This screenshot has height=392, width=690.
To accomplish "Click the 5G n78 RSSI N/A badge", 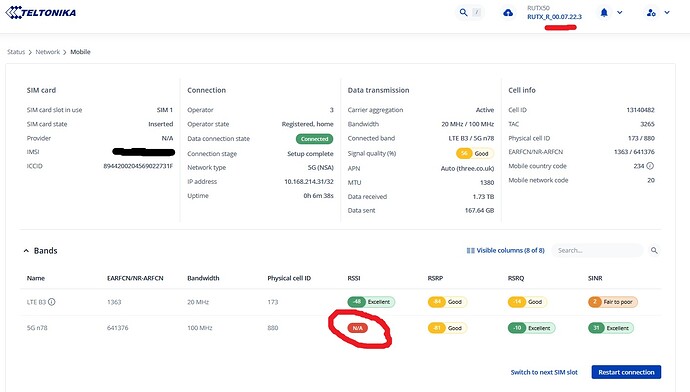I will pos(357,328).
